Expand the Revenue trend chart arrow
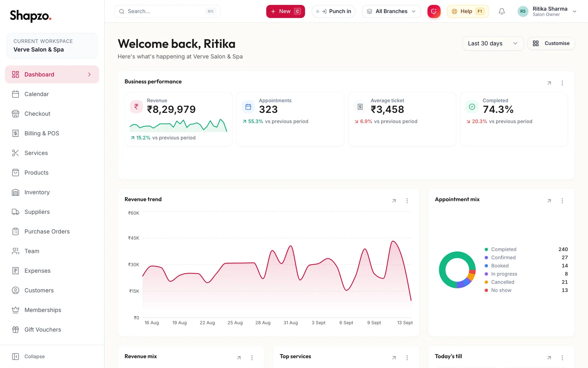This screenshot has width=588, height=368. [394, 201]
